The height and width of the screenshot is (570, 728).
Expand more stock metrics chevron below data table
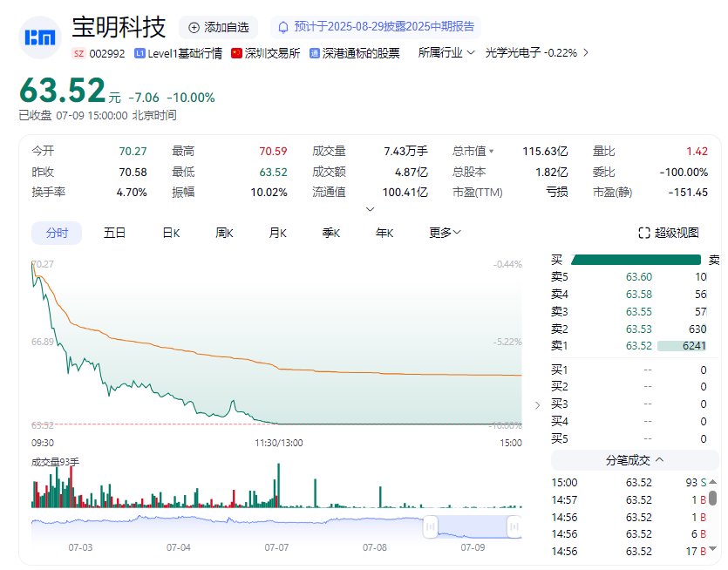click(370, 209)
